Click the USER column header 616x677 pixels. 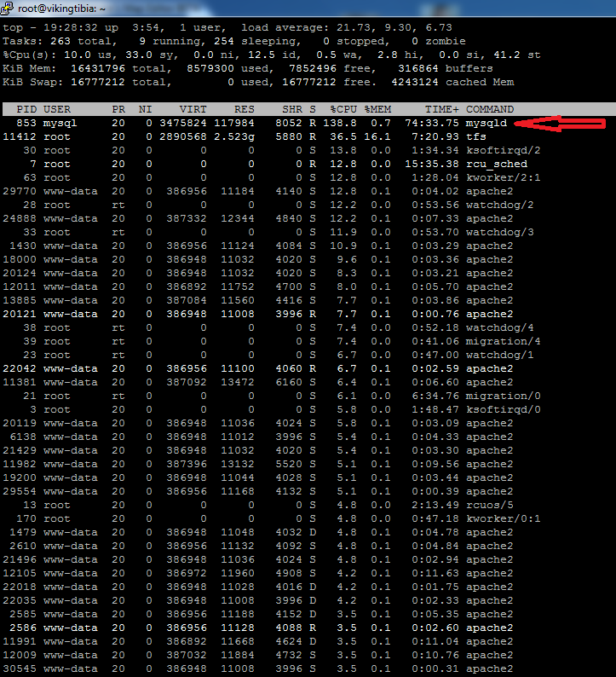click(57, 109)
